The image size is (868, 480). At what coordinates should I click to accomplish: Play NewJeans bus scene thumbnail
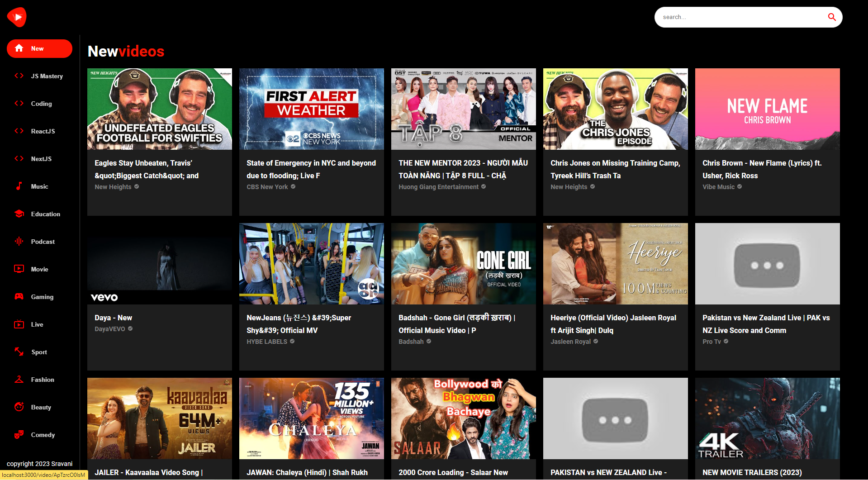pyautogui.click(x=312, y=264)
